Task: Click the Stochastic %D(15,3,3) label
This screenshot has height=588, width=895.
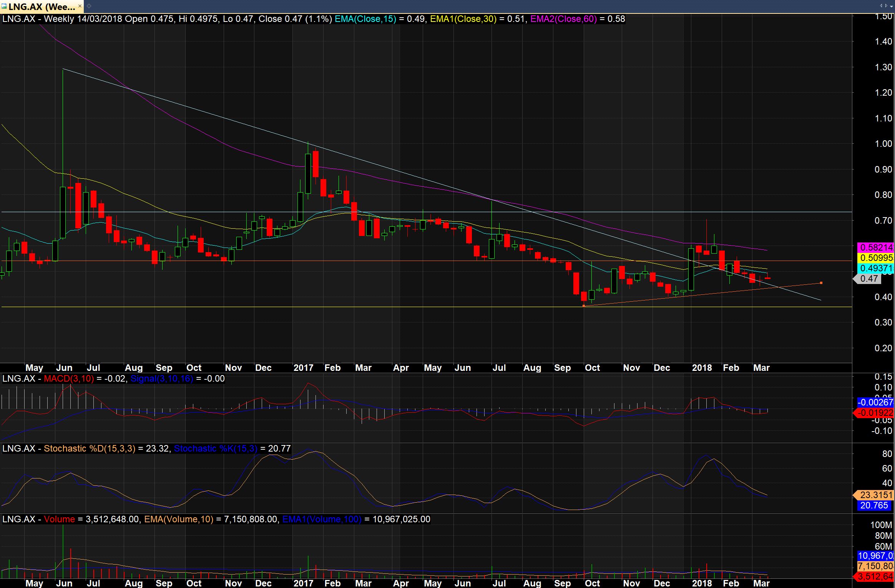Action: point(90,448)
